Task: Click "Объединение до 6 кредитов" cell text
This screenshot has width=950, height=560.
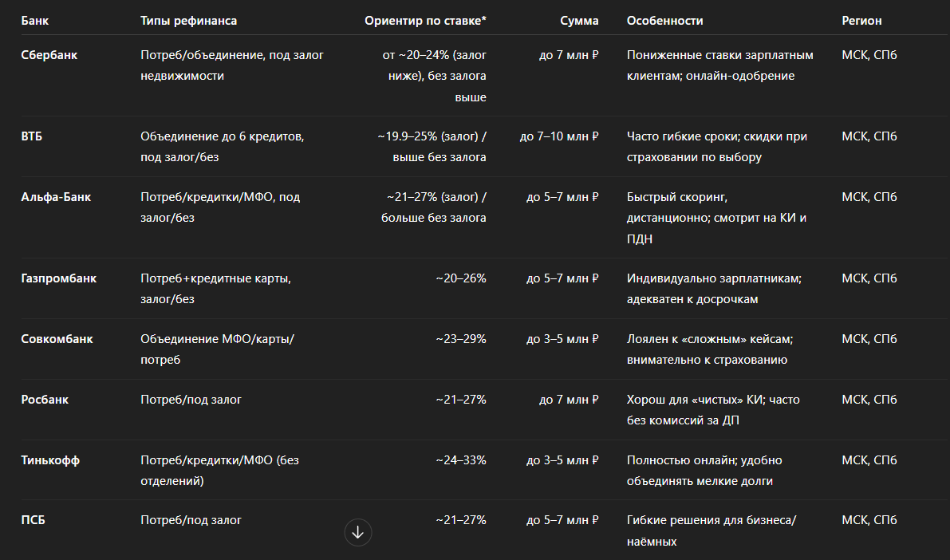Action: click(x=222, y=136)
